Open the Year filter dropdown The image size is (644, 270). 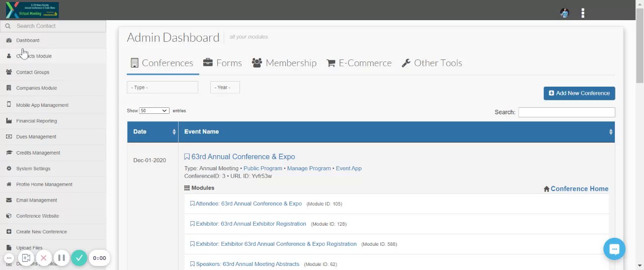(x=225, y=87)
